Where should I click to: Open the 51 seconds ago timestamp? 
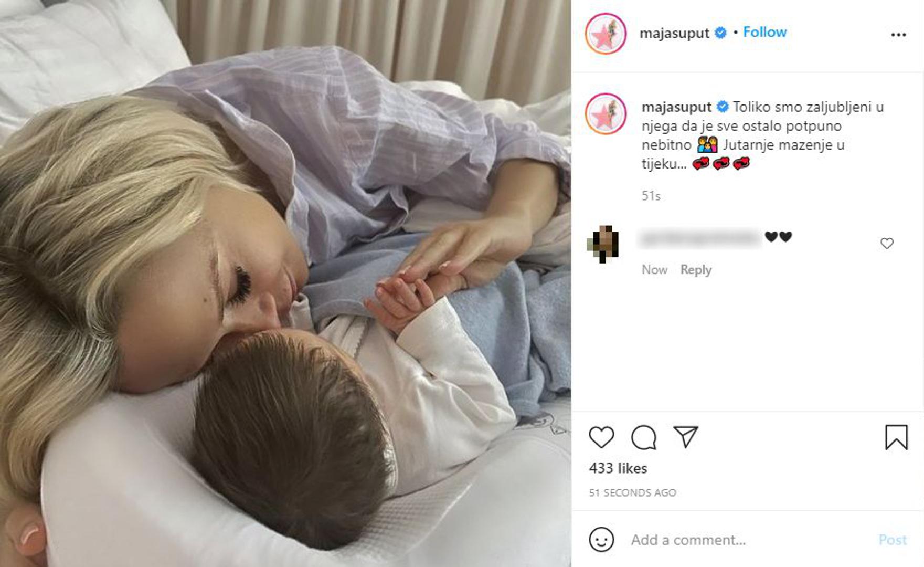tap(632, 493)
